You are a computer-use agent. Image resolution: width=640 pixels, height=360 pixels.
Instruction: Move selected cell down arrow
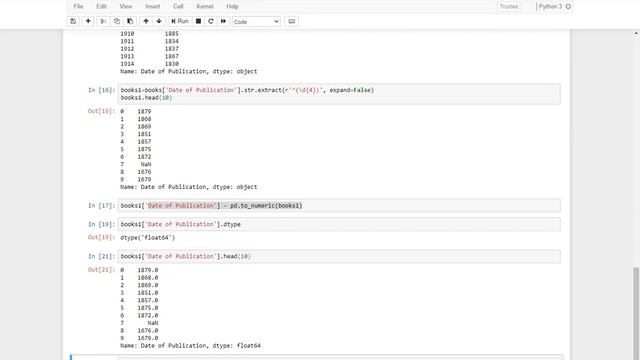[x=159, y=21]
